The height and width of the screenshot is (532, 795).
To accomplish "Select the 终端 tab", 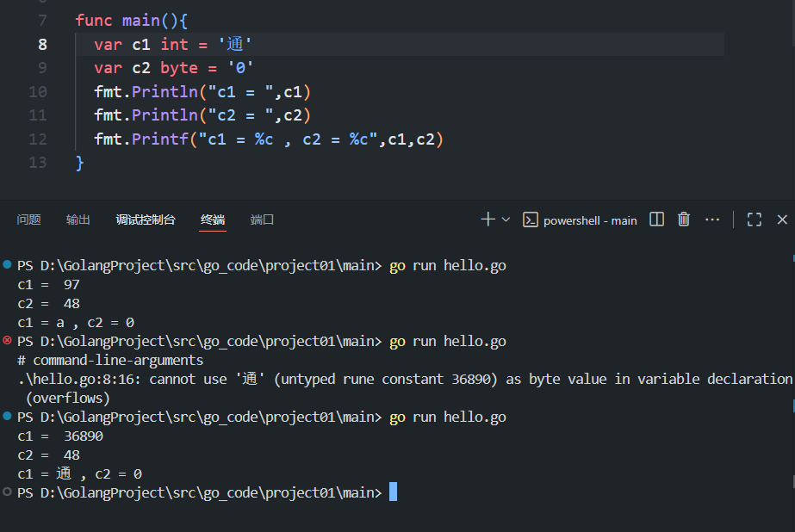I will click(x=213, y=220).
